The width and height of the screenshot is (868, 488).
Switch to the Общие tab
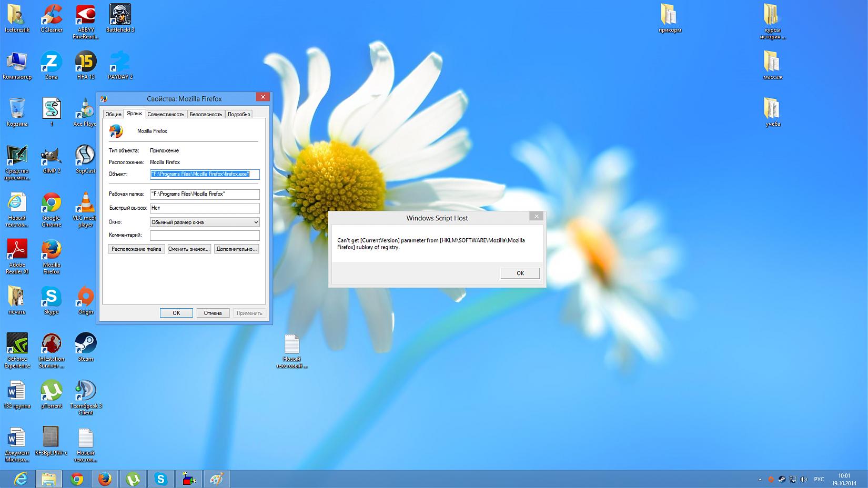(x=113, y=114)
